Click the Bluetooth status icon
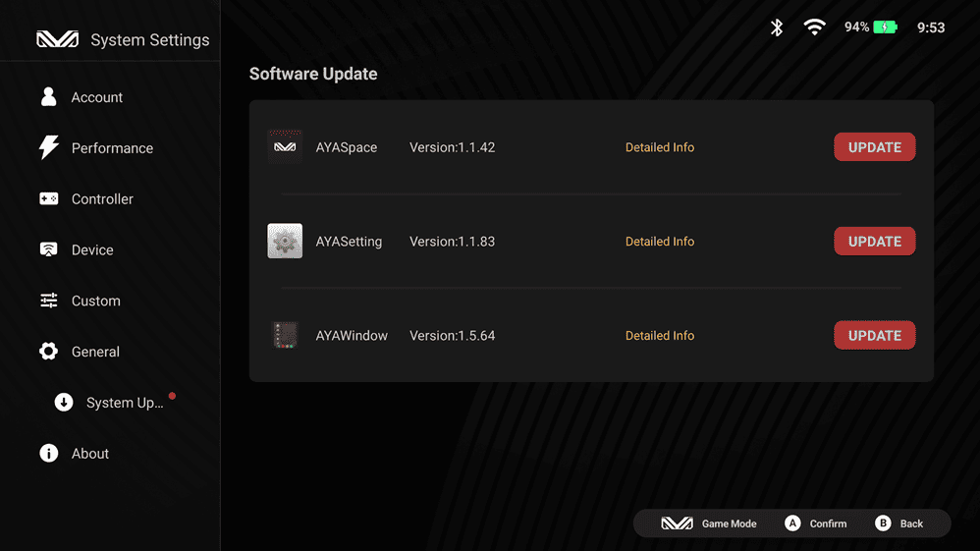 click(777, 28)
